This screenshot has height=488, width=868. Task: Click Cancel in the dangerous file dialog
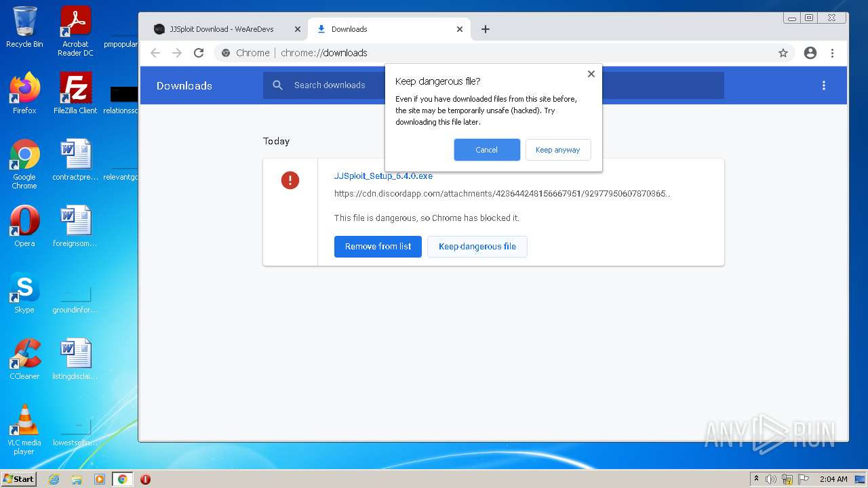(x=487, y=150)
